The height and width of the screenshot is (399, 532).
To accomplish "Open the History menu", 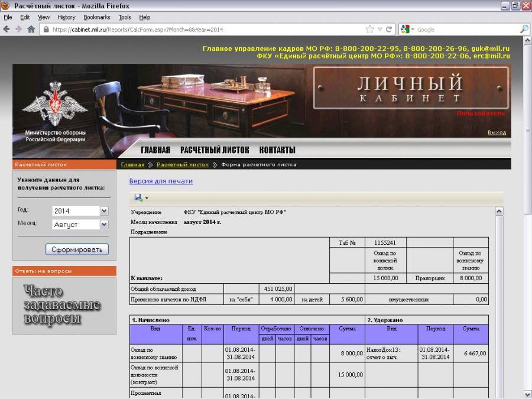I will (66, 17).
